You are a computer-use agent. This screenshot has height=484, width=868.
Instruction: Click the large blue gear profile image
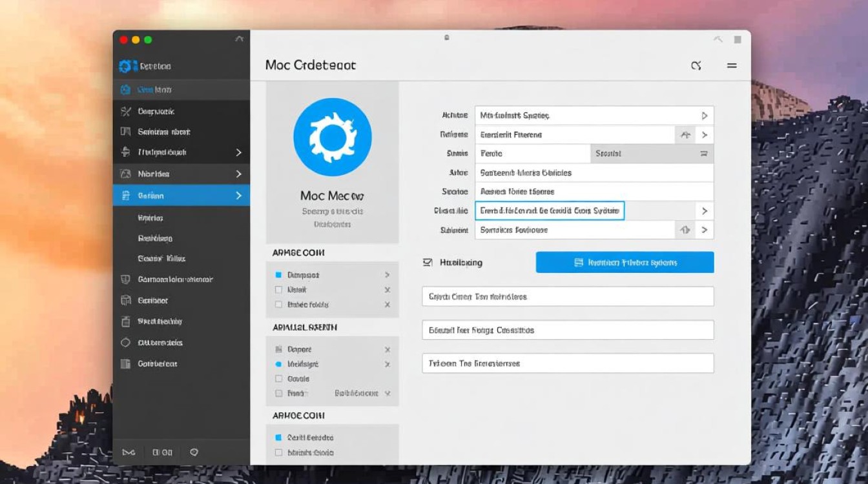[333, 137]
